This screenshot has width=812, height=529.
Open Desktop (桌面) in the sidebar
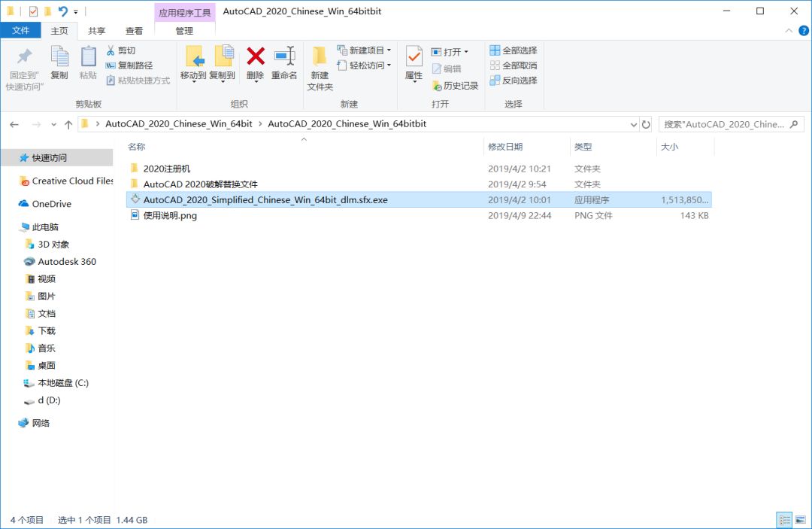tap(41, 365)
